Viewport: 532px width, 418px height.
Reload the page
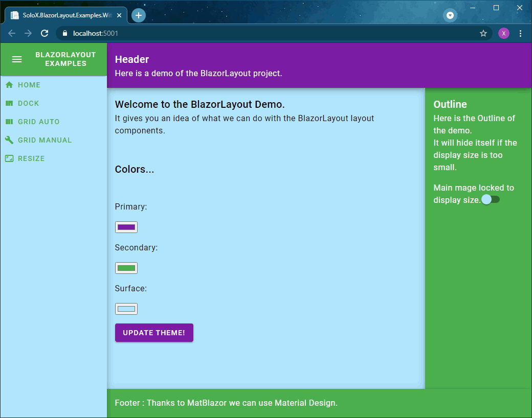pos(45,33)
